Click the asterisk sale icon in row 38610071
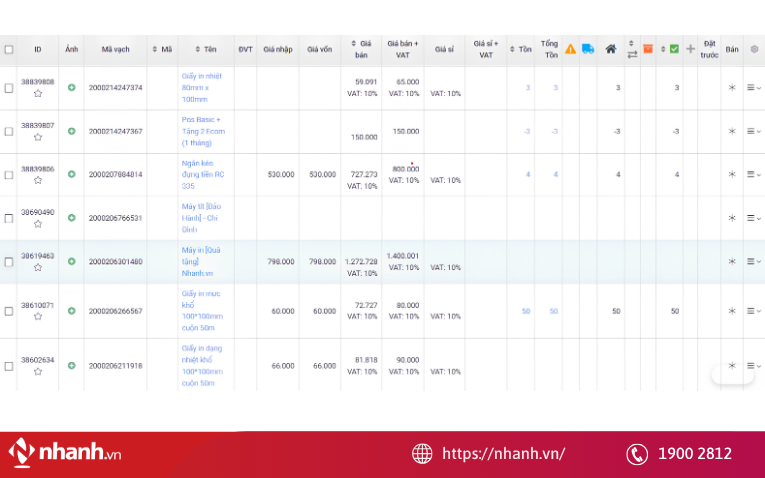 pyautogui.click(x=732, y=311)
